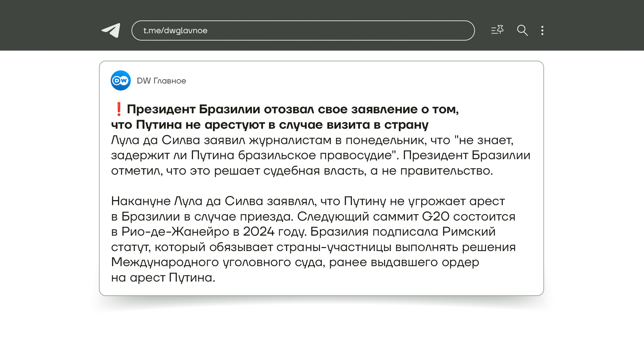
Task: Click the word 'Римский' in the post
Action: point(469,232)
